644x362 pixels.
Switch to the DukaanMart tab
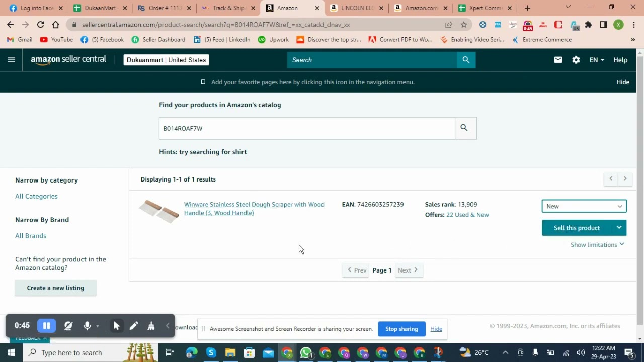[99, 8]
